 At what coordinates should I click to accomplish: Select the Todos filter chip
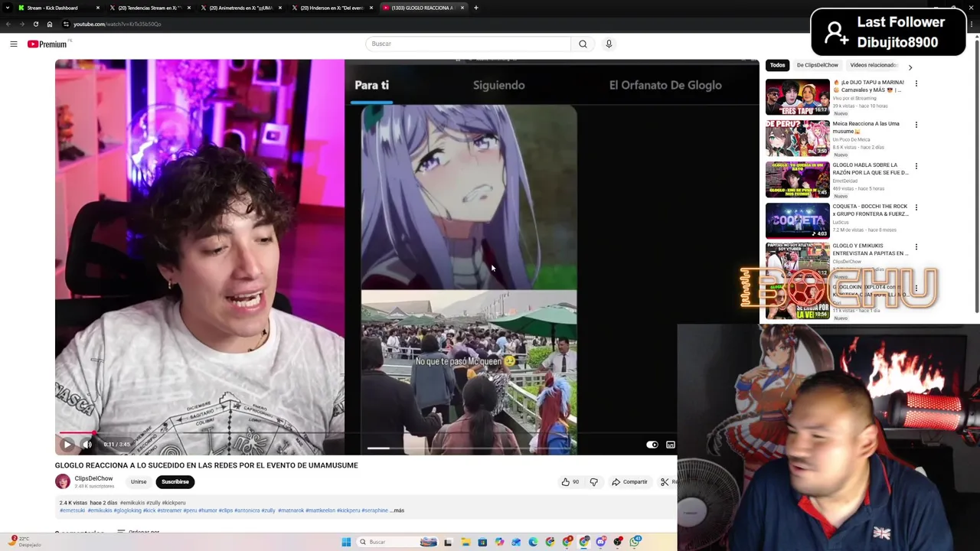pyautogui.click(x=777, y=66)
